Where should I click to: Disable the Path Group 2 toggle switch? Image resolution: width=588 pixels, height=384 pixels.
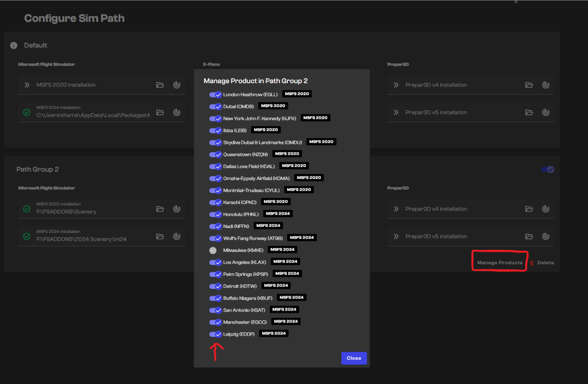click(x=548, y=170)
